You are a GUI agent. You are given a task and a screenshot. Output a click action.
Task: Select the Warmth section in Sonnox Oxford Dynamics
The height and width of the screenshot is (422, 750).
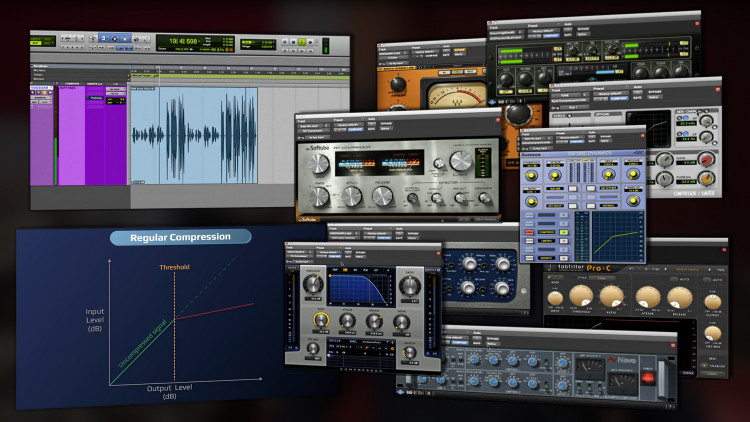tap(546, 258)
